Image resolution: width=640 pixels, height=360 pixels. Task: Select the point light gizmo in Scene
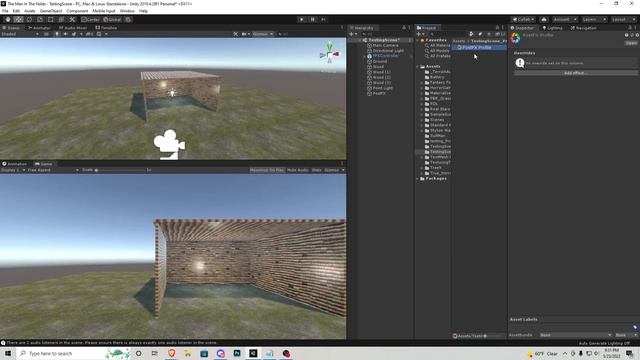click(x=172, y=93)
